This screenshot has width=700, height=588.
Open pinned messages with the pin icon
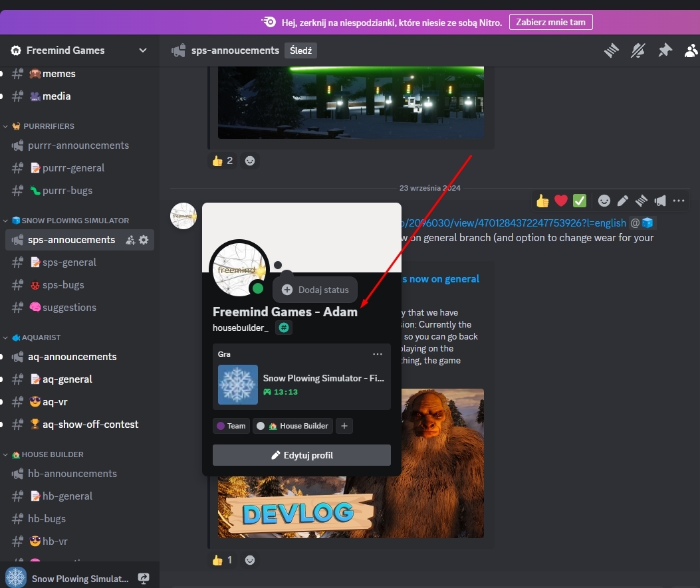tap(665, 50)
